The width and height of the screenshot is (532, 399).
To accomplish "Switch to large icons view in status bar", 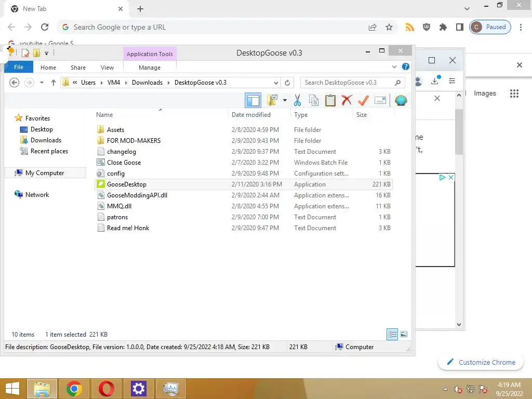I will [403, 334].
